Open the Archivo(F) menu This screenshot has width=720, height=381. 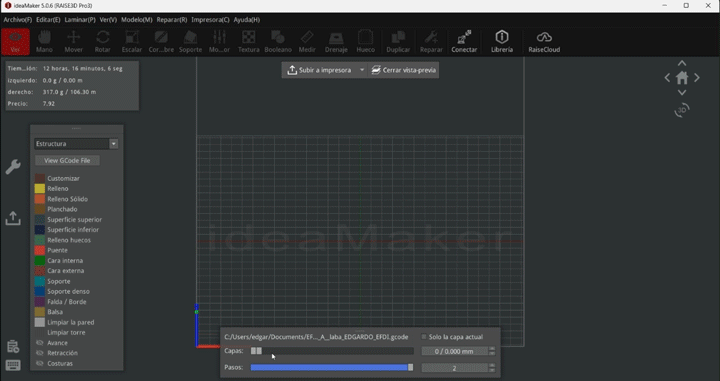point(17,20)
